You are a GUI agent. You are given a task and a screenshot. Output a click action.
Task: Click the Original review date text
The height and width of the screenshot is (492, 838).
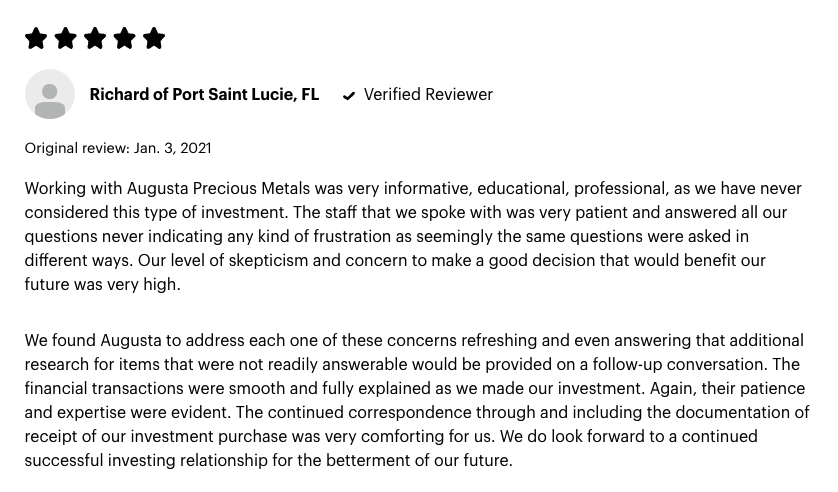pos(118,148)
